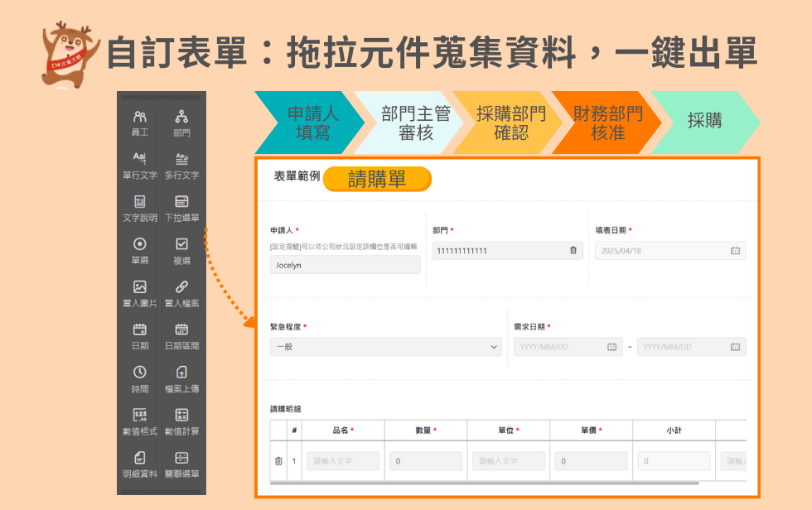Click the 申請人 field containing Jocelyn
The image size is (812, 510).
(345, 265)
